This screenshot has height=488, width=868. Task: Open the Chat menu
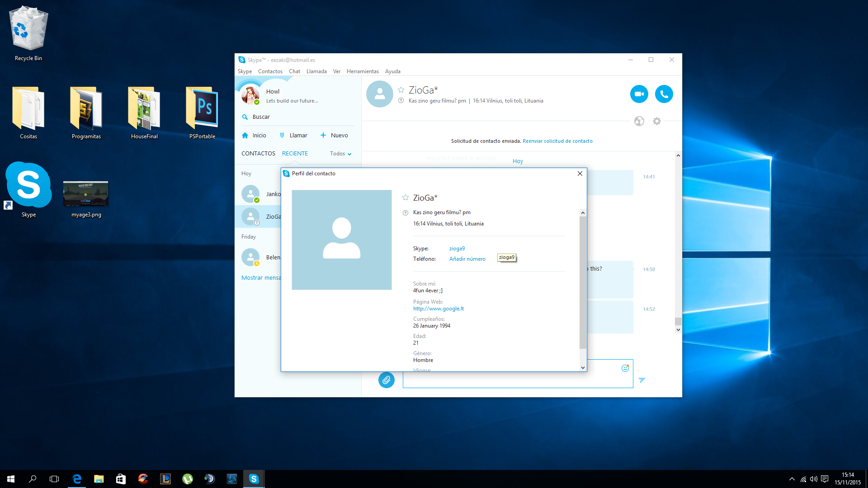tap(294, 71)
